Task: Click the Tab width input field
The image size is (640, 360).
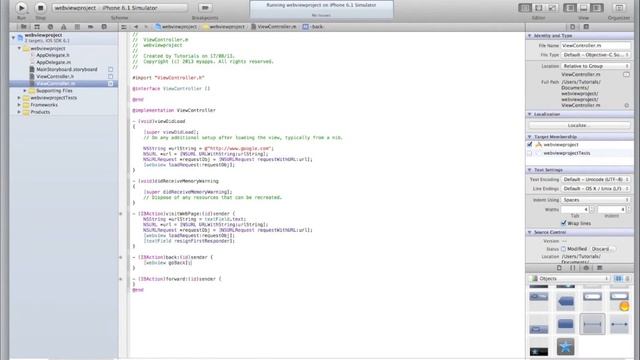Action: tap(575, 209)
